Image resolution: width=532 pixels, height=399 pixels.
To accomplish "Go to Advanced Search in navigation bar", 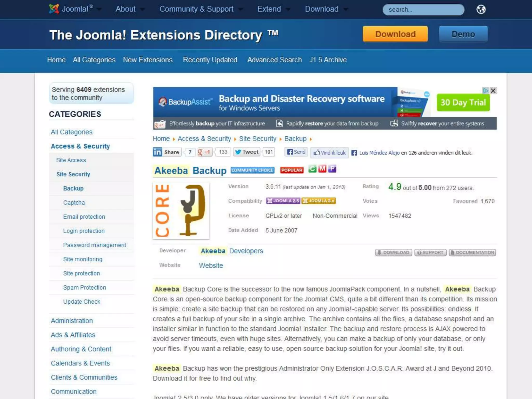I will (x=274, y=60).
